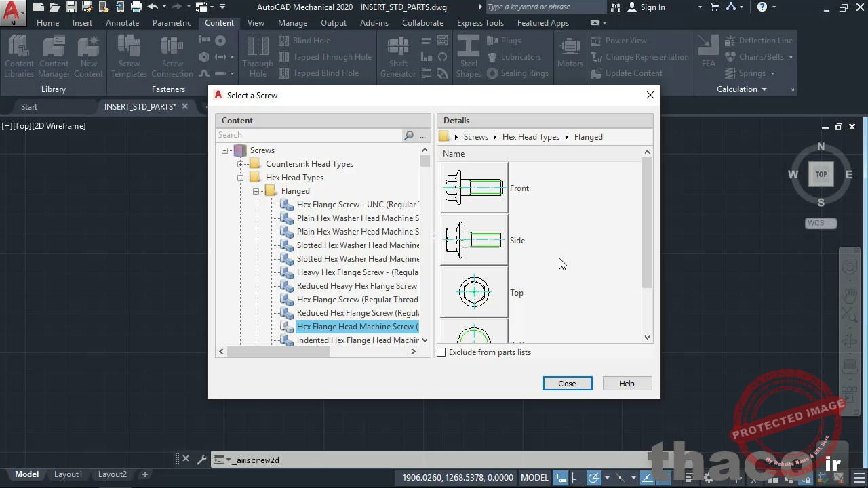Choose Tapped Through Hole
This screenshot has width=868, height=488.
coord(325,57)
